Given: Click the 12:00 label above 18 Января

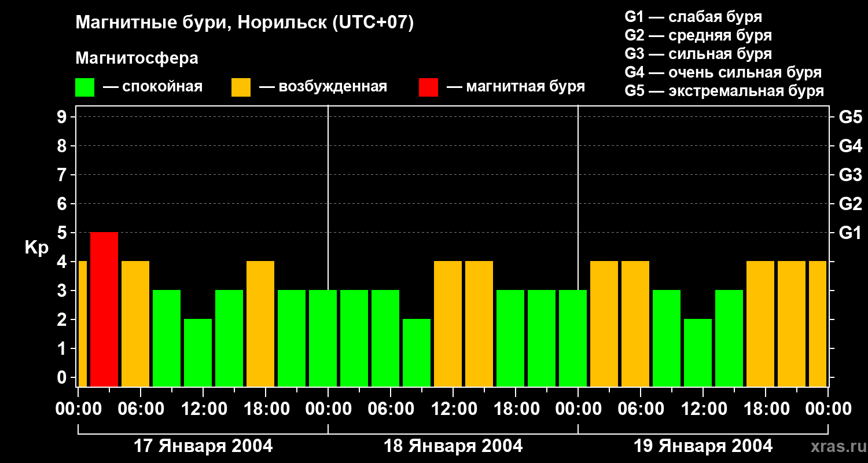Looking at the screenshot, I should tap(453, 409).
